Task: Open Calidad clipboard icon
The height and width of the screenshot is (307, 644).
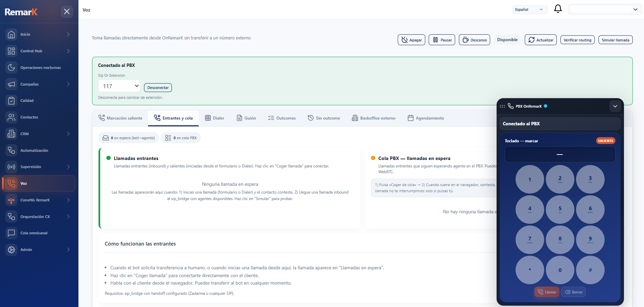Action: tap(11, 101)
